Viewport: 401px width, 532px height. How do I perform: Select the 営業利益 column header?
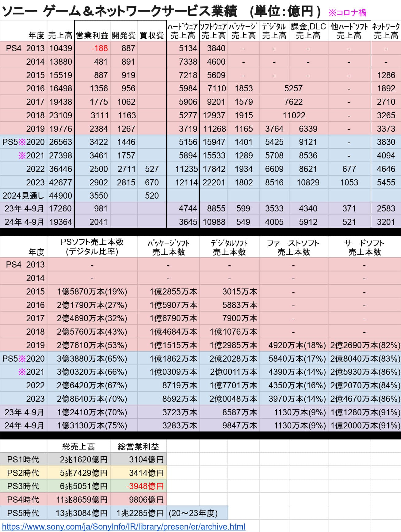92,36
